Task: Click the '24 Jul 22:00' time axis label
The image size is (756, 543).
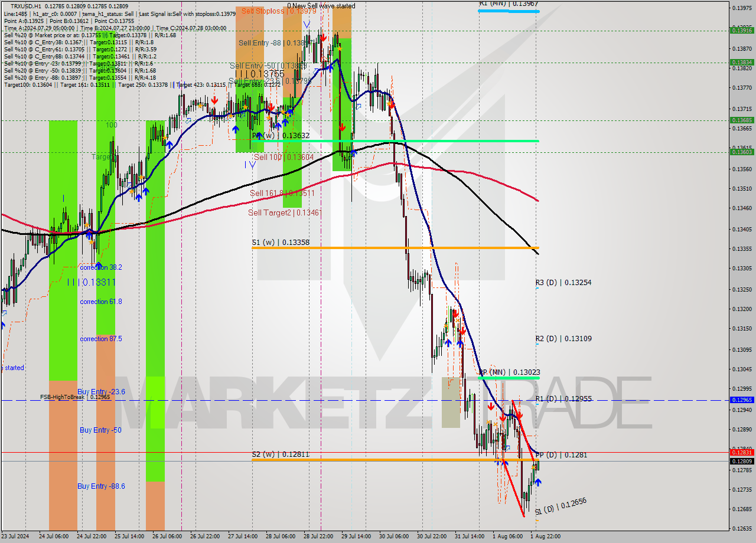Action: [x=92, y=537]
